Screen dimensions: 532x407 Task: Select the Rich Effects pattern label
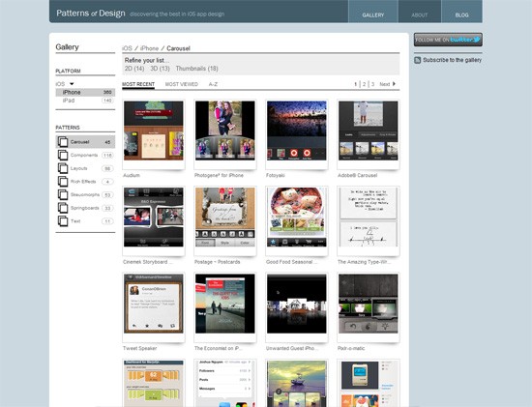click(x=83, y=182)
